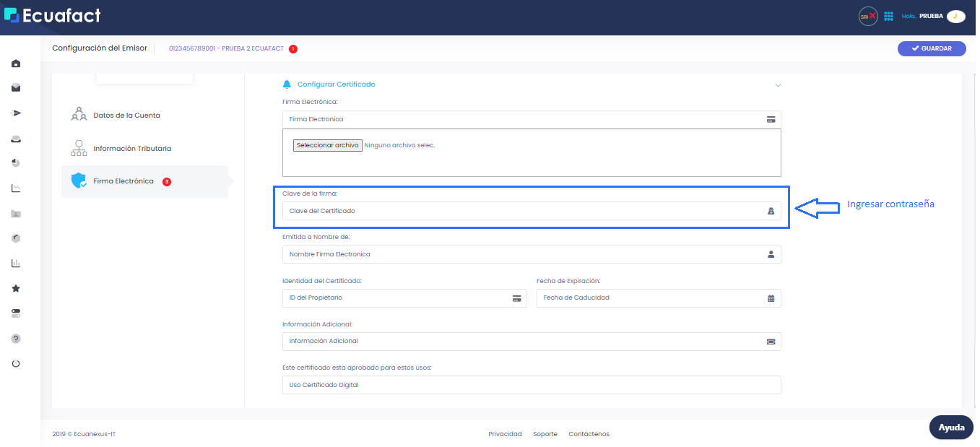Select the Firma Electrónica tab with red badge
The height and width of the screenshot is (447, 980).
click(123, 181)
